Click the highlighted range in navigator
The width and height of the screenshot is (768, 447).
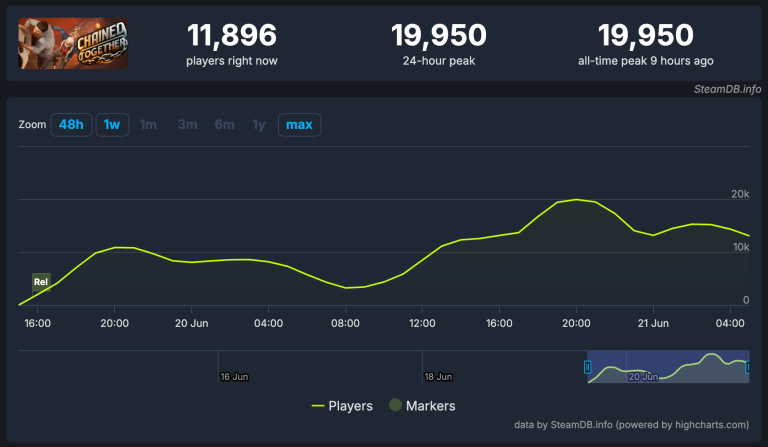[668, 367]
